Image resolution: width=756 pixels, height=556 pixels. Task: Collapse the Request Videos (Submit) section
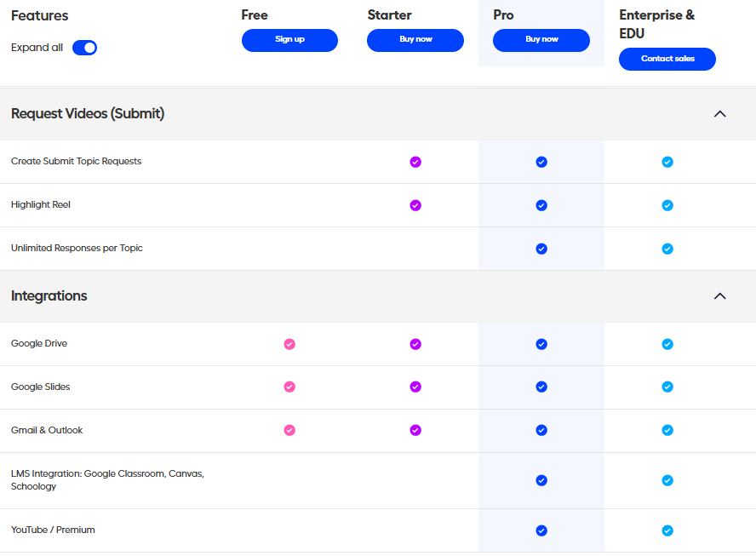point(719,114)
